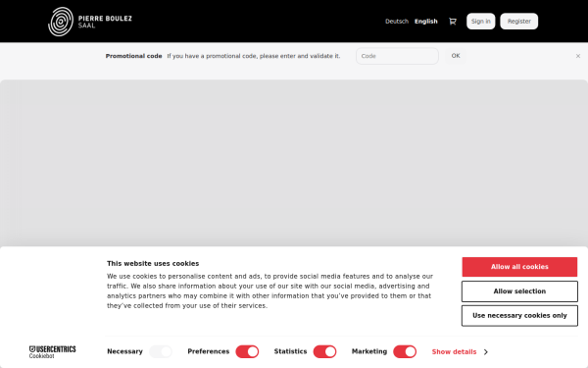Image resolution: width=588 pixels, height=368 pixels.
Task: Use necessary cookies only
Action: (x=519, y=316)
